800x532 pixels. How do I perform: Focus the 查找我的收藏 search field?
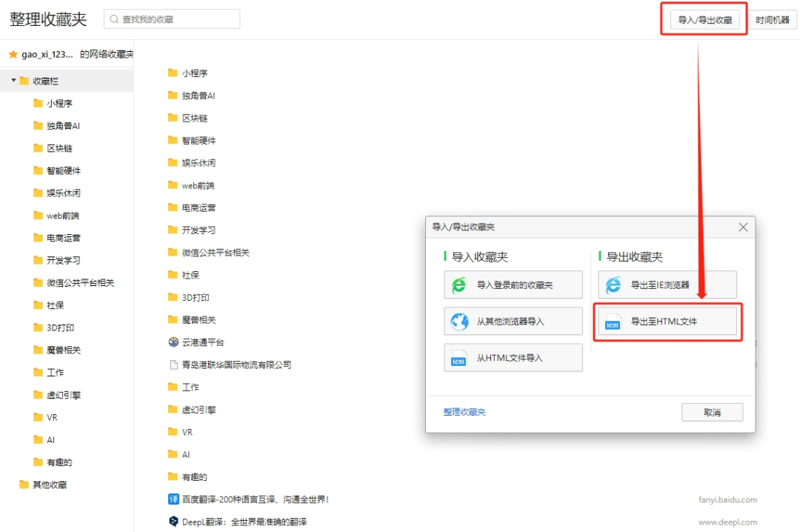pyautogui.click(x=172, y=19)
